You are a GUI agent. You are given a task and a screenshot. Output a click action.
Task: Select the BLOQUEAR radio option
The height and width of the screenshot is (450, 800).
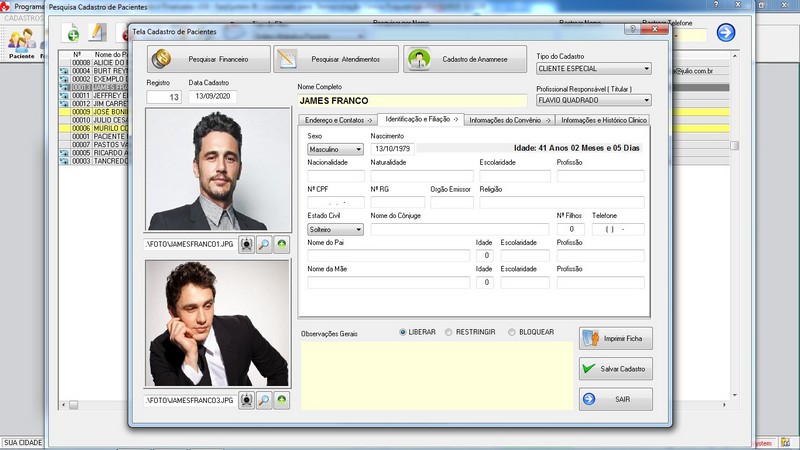[512, 332]
